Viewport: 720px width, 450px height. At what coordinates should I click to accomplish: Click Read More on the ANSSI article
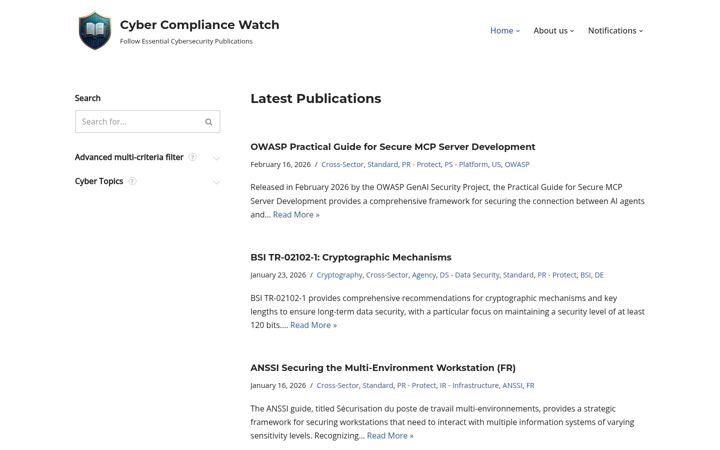tap(390, 436)
